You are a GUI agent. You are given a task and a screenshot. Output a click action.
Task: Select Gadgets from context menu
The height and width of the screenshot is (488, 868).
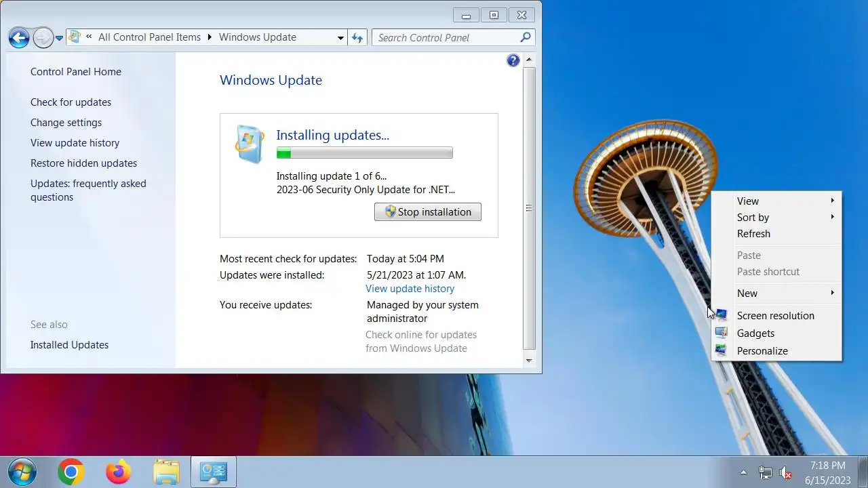[776, 333]
